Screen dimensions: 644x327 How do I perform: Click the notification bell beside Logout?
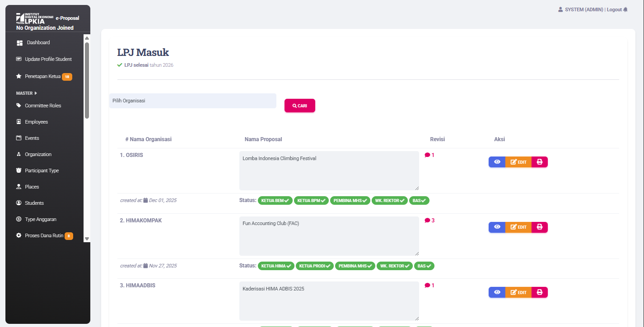point(625,9)
